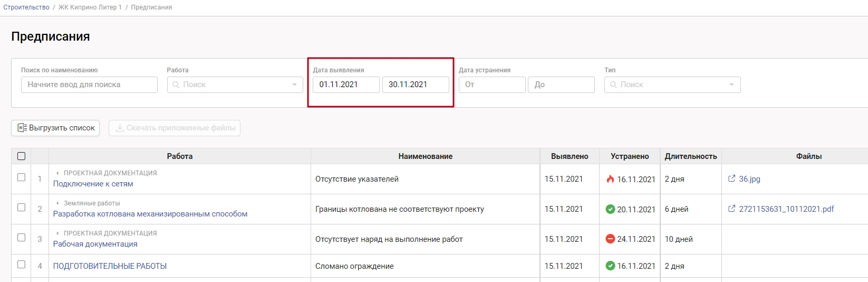This screenshot has height=282, width=868.
Task: Open ЖК Киприно Литер 1 breadcrumb
Action: [x=90, y=7]
